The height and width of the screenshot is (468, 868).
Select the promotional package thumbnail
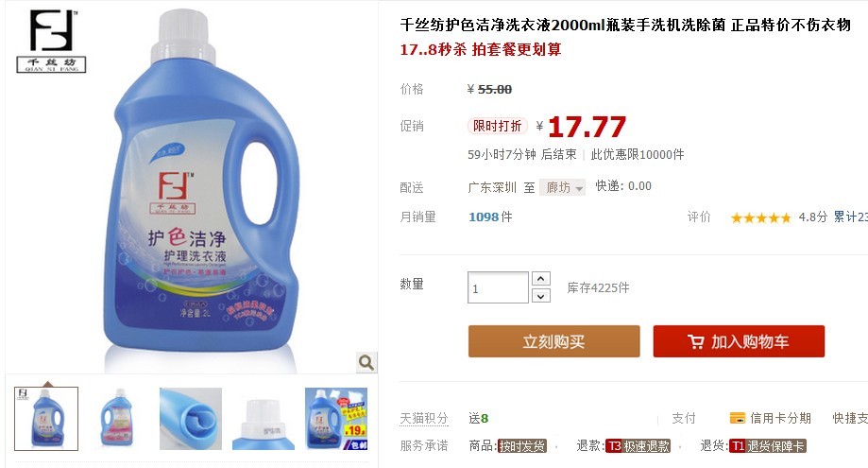336,418
